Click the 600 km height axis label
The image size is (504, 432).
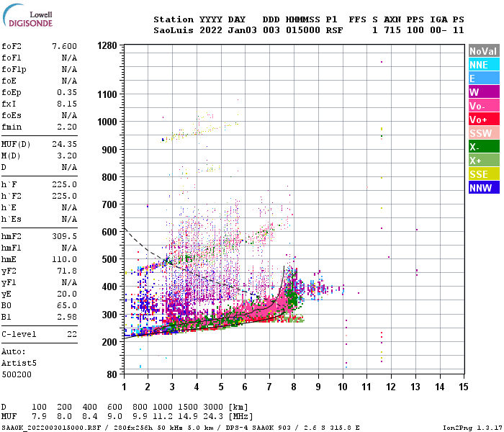pos(109,232)
